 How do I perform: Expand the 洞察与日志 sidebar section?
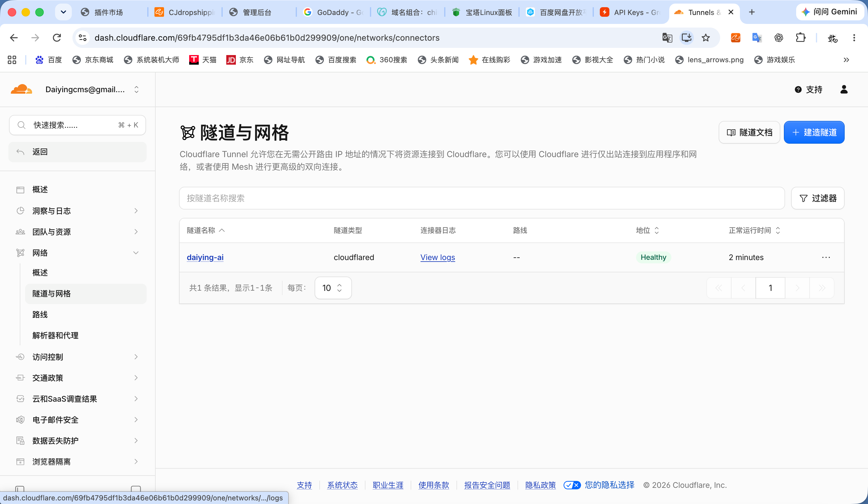tap(77, 211)
